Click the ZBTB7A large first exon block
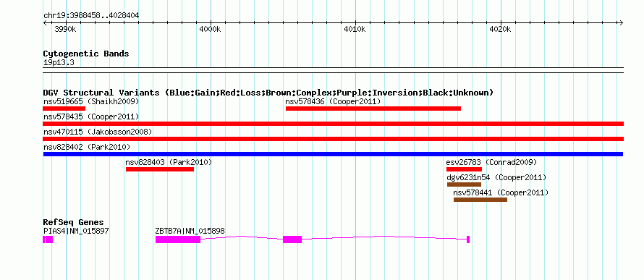The width and height of the screenshot is (644, 280). [178, 239]
